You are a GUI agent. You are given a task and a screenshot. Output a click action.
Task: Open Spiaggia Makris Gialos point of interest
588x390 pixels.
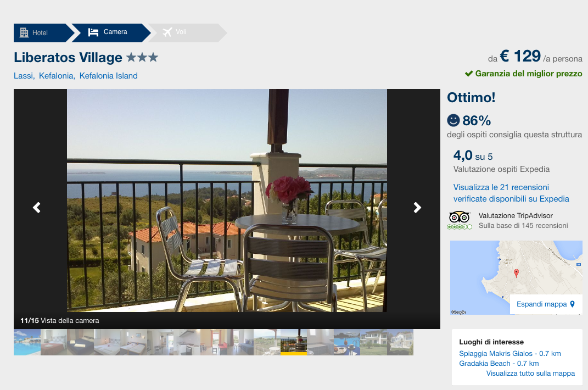pos(509,354)
